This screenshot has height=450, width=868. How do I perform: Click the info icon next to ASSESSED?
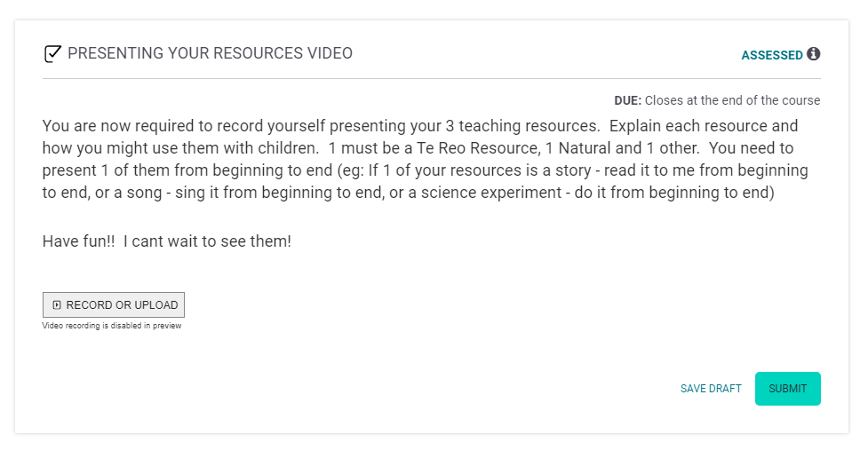click(x=813, y=54)
